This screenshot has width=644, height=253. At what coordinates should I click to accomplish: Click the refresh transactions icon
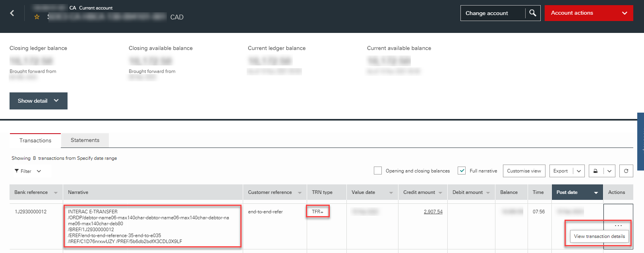point(626,171)
